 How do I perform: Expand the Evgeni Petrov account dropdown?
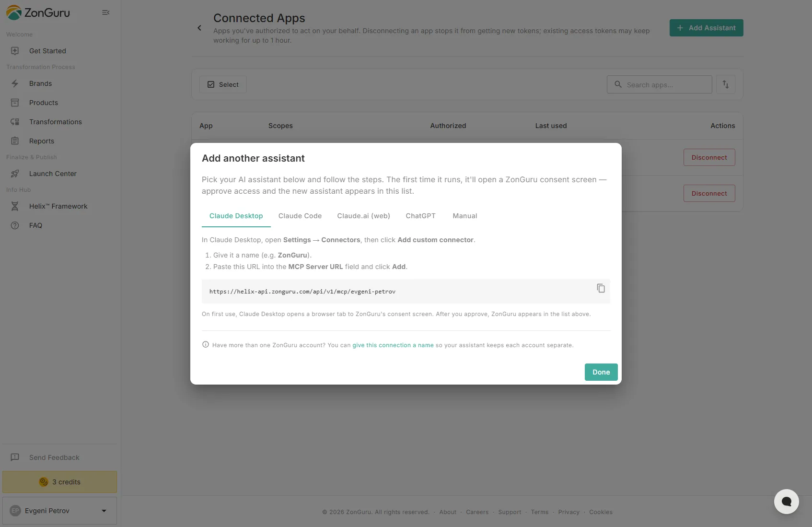104,511
